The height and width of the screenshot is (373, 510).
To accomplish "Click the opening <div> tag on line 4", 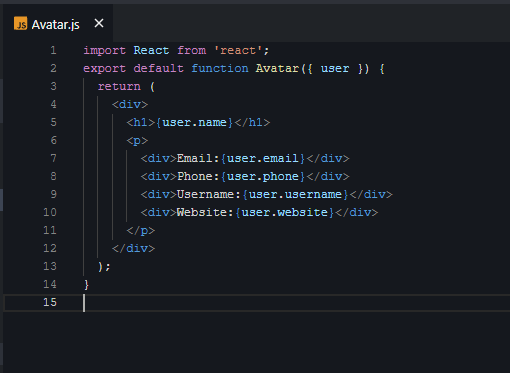I will [x=130, y=105].
